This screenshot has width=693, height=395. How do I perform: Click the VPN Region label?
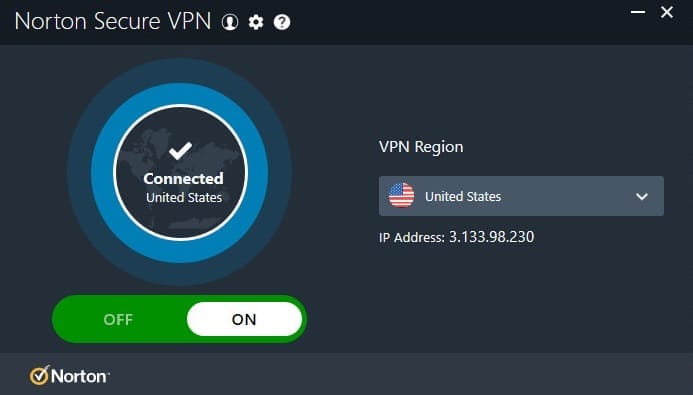pos(421,147)
